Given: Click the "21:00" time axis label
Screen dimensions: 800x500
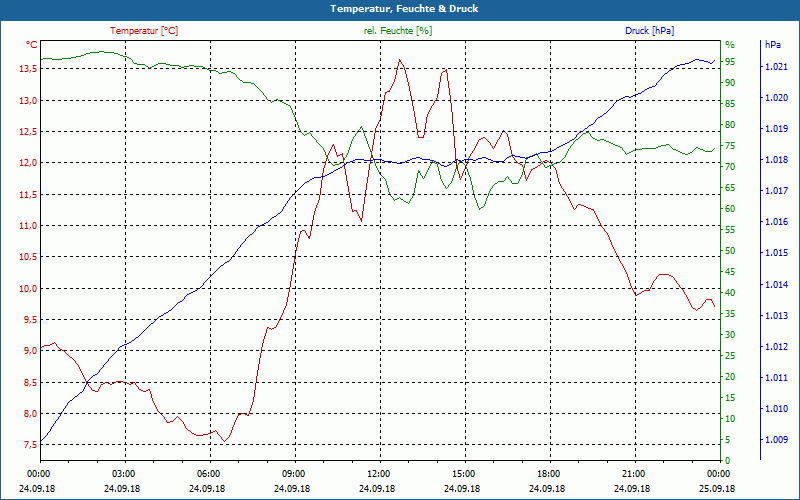Looking at the screenshot, I should (632, 474).
